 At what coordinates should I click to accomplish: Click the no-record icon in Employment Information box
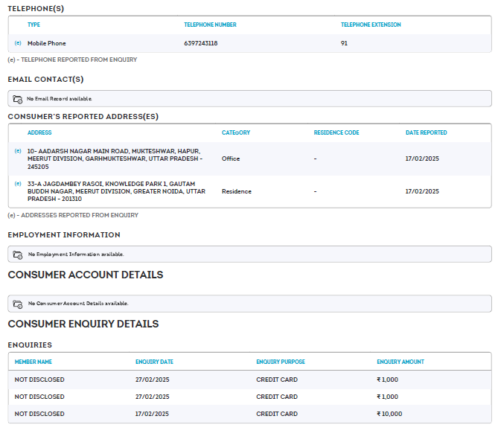(18, 255)
